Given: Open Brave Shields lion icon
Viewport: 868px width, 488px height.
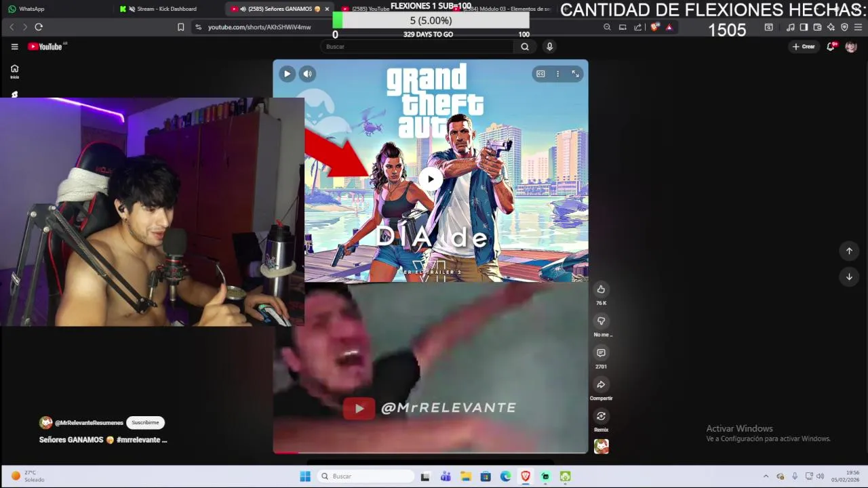Looking at the screenshot, I should coord(654,27).
